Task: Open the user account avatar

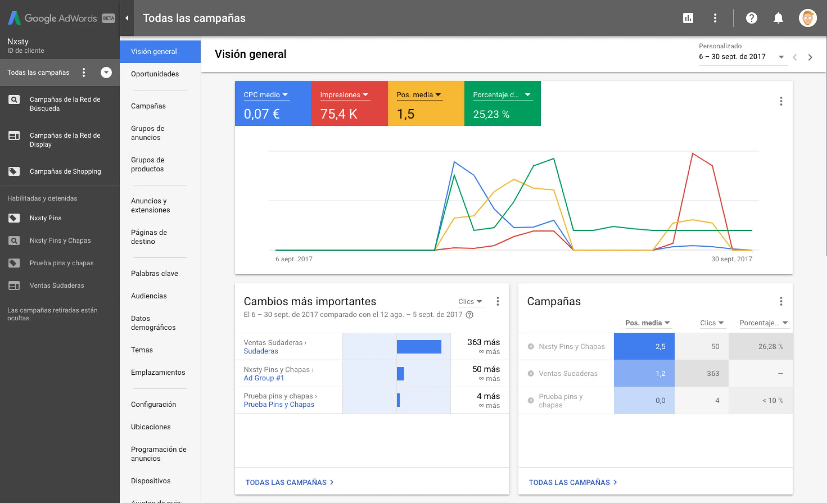Action: pos(808,18)
